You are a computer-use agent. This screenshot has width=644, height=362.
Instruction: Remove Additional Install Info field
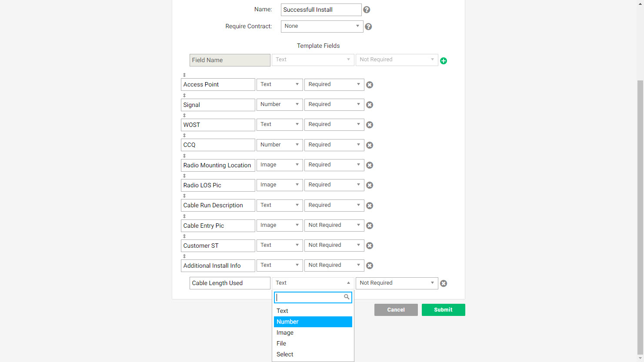click(370, 266)
